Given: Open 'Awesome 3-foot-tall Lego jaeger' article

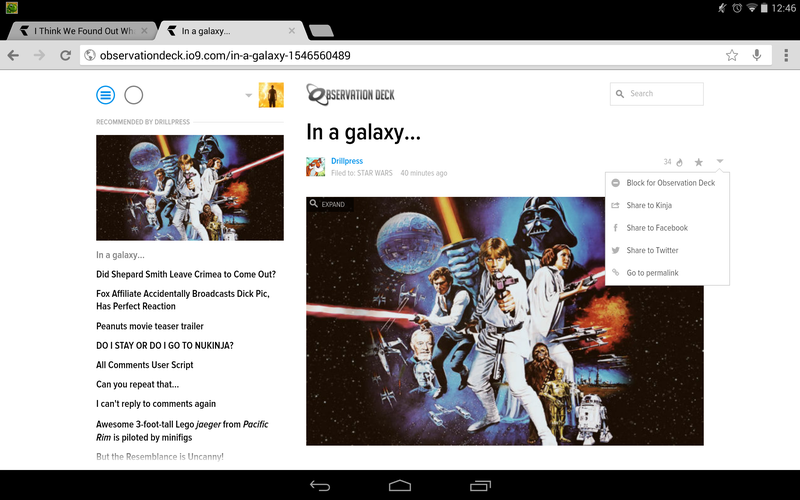Looking at the screenshot, I should (x=182, y=431).
